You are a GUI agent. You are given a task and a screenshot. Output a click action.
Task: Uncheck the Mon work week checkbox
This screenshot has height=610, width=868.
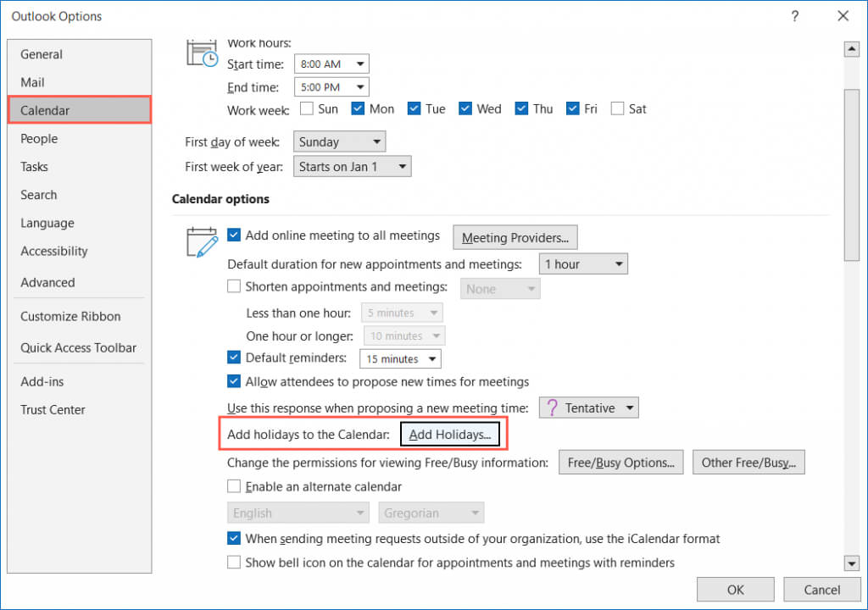tap(358, 108)
